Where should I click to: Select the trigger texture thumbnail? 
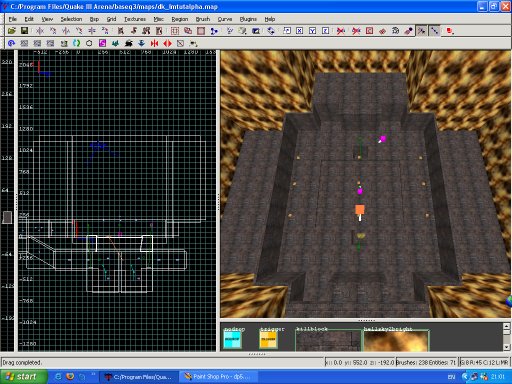(x=268, y=340)
